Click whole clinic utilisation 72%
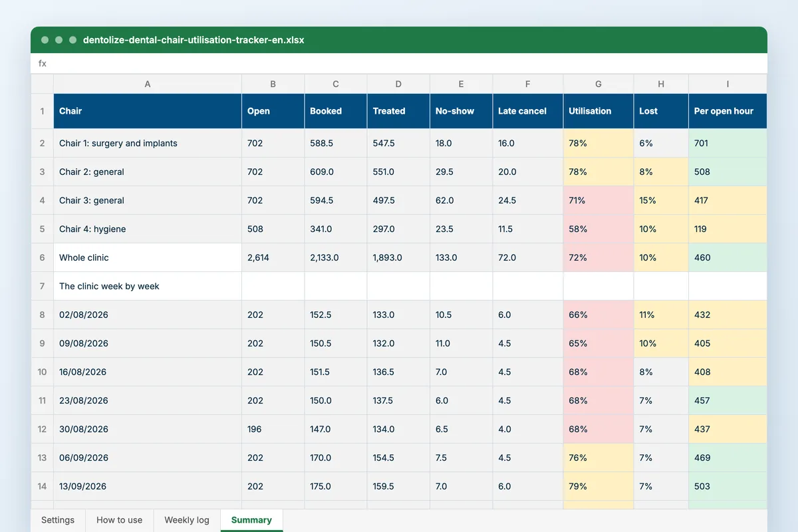Viewport: 798px width, 532px height. tap(598, 257)
